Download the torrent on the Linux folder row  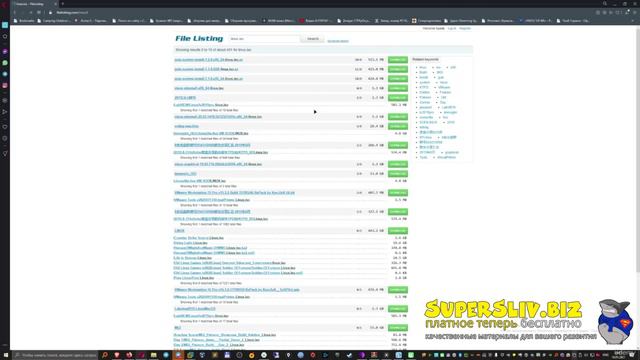398,231
